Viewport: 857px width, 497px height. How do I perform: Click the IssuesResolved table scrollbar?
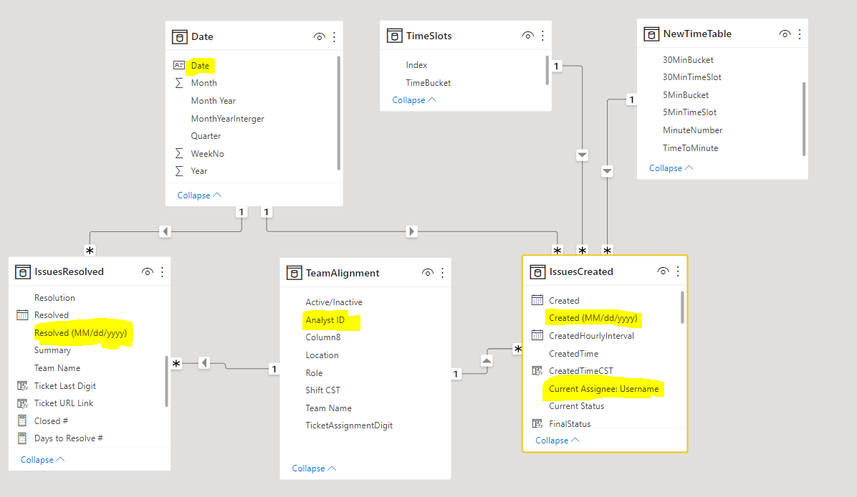click(166, 382)
